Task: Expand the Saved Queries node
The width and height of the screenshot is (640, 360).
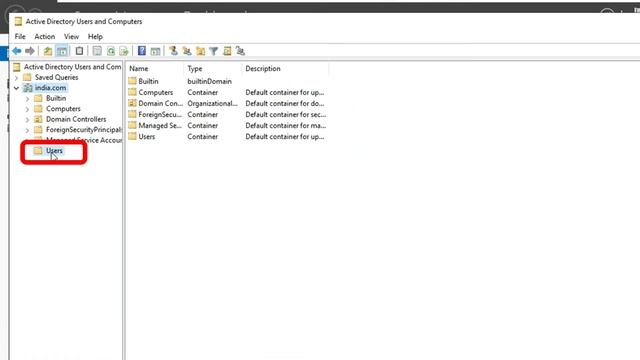Action: pyautogui.click(x=16, y=77)
